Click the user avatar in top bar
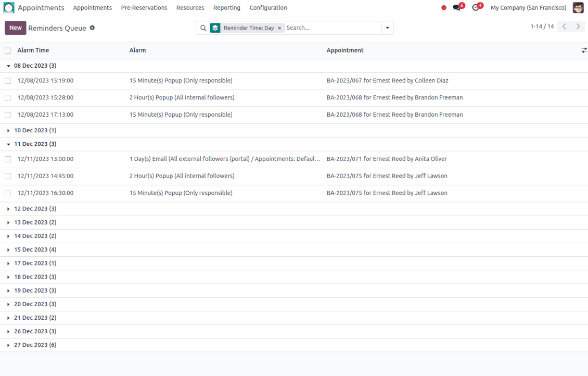Screen dimensions: 588x376 578,8
